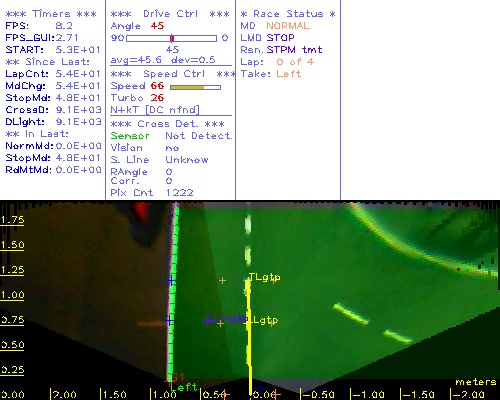Click the Speed value 66
This screenshot has width=500, height=400.
pos(157,86)
